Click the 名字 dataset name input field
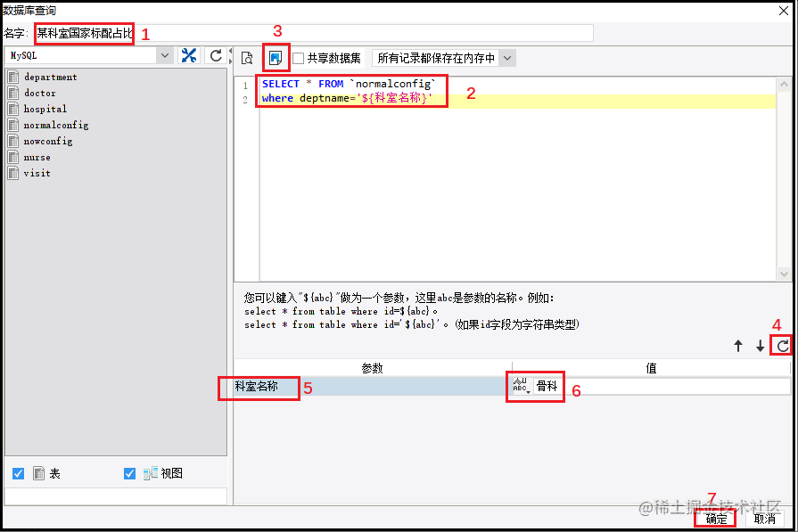 tap(314, 34)
